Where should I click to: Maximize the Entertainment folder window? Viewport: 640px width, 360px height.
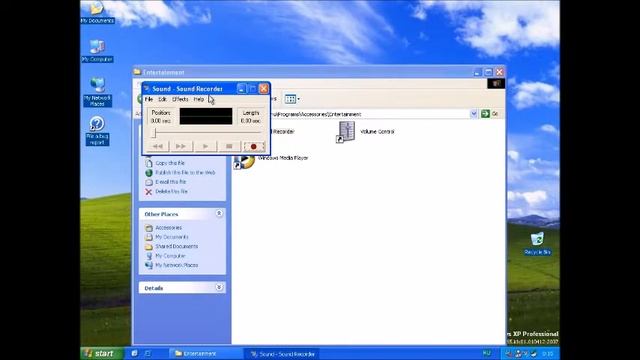click(488, 72)
